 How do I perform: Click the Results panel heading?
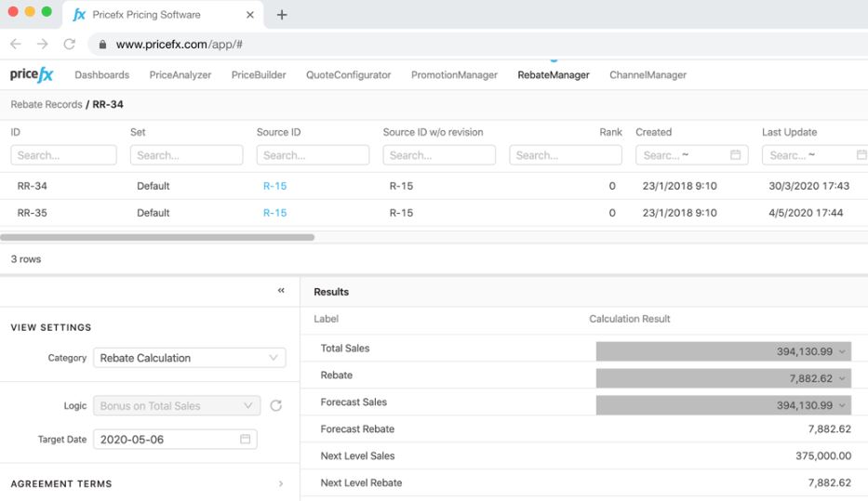[x=331, y=292]
